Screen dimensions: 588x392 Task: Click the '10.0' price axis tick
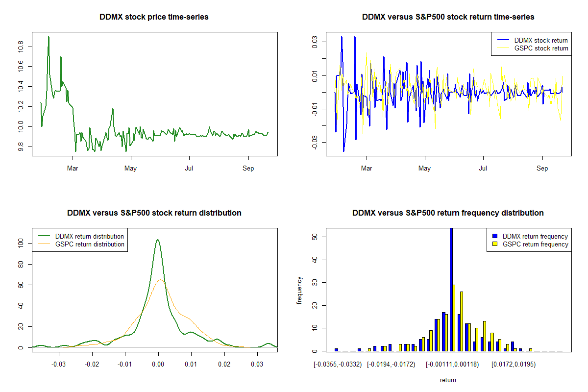pos(21,127)
